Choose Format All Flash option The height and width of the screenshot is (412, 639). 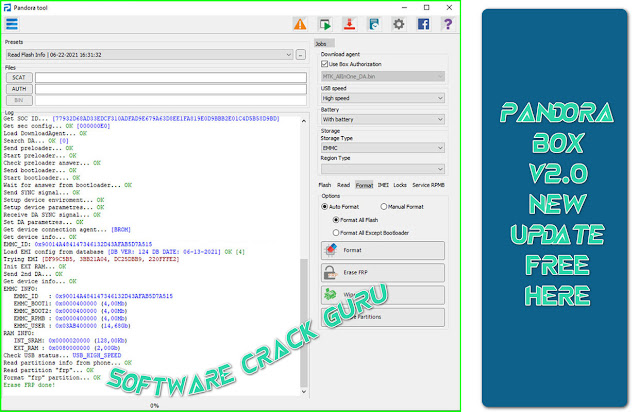[336, 220]
